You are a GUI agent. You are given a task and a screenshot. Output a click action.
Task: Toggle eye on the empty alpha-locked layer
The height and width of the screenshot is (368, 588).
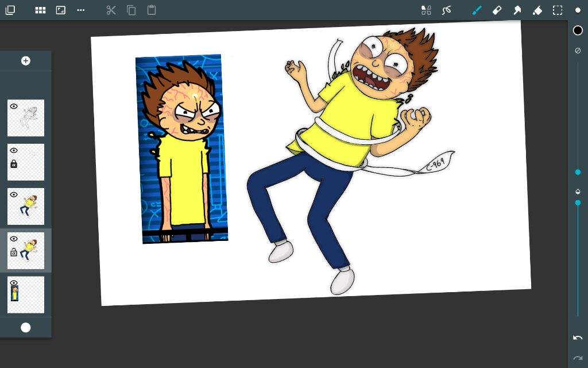14,150
